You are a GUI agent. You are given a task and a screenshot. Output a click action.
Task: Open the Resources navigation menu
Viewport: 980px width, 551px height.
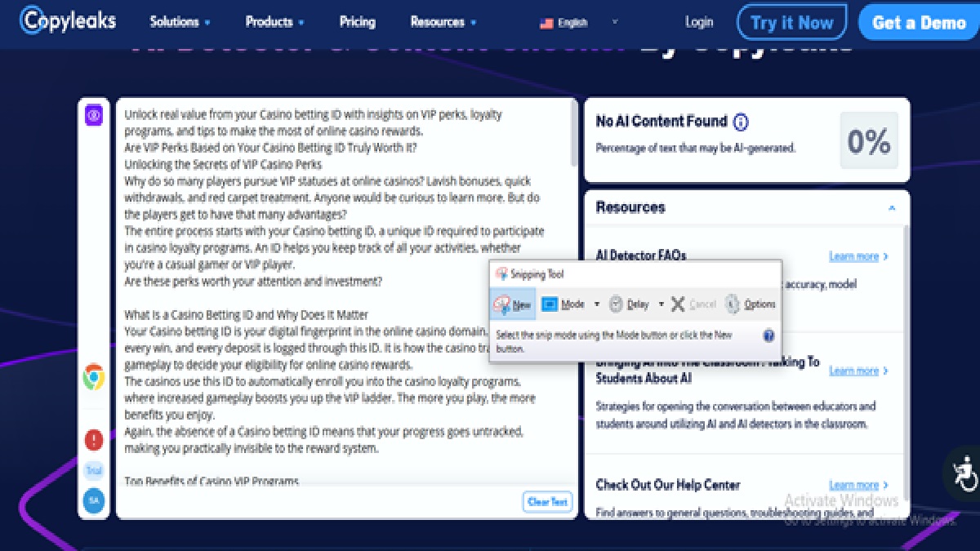tap(443, 22)
